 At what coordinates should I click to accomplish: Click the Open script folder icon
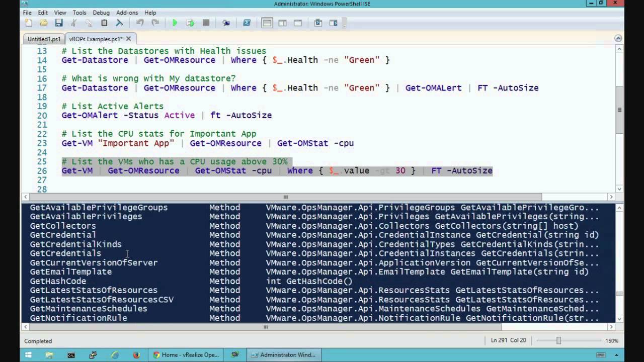coord(44,23)
